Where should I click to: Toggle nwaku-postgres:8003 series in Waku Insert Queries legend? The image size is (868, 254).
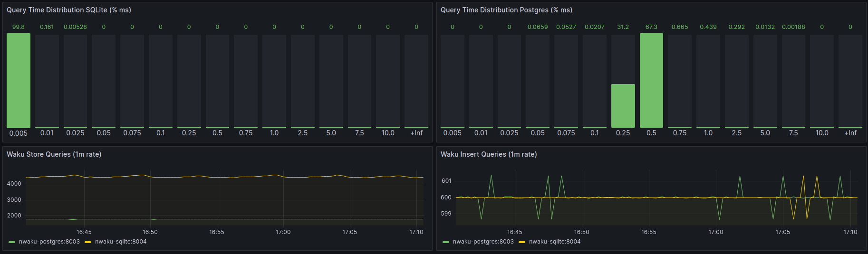(483, 242)
